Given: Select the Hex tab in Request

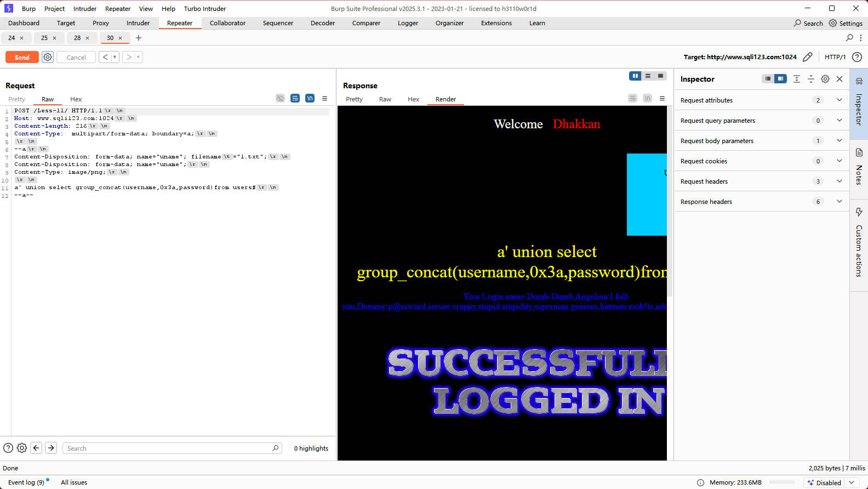Looking at the screenshot, I should [x=76, y=99].
